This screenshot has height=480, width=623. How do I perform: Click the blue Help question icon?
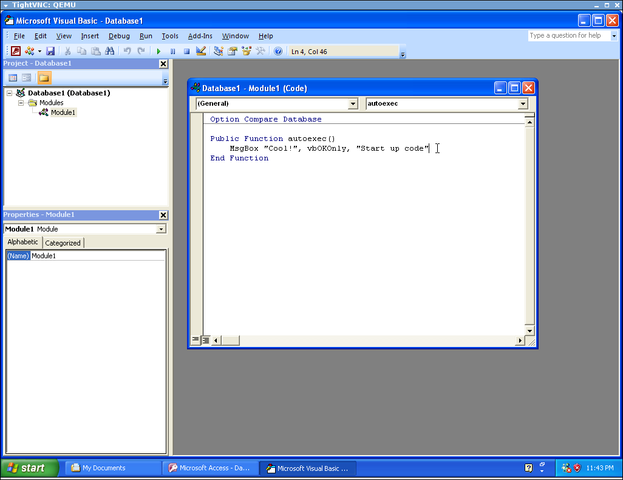click(x=278, y=51)
